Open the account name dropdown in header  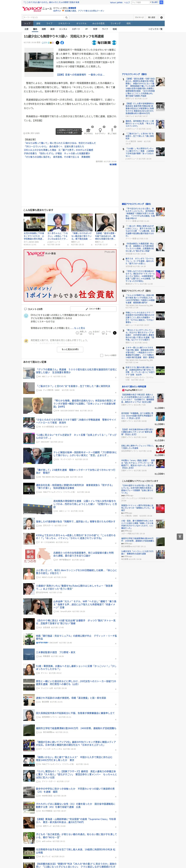pyautogui.click(x=154, y=2)
